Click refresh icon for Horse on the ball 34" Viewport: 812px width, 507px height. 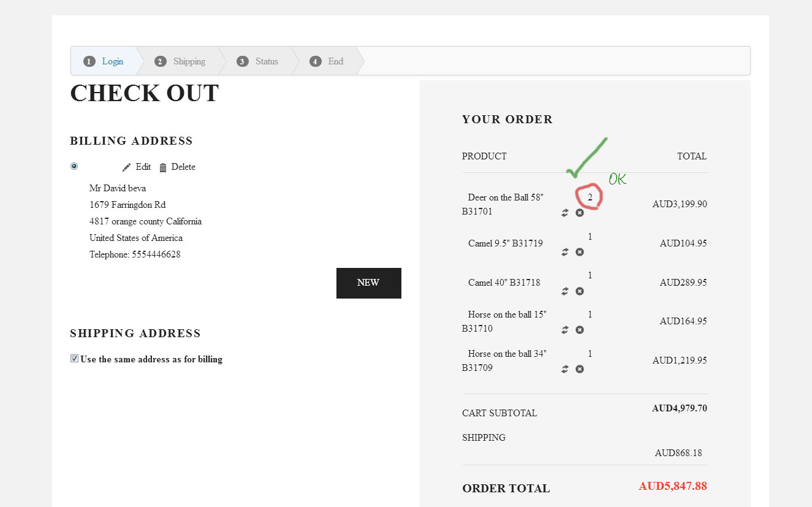[565, 369]
